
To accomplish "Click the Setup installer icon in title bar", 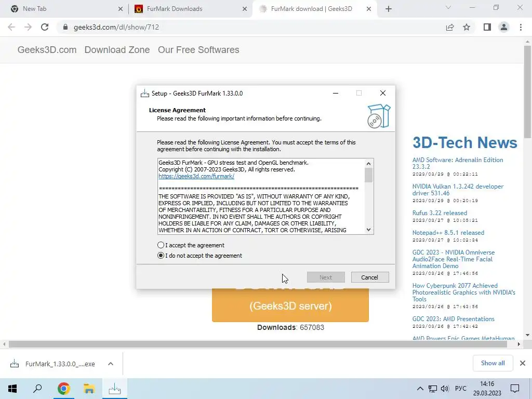I will point(145,94).
